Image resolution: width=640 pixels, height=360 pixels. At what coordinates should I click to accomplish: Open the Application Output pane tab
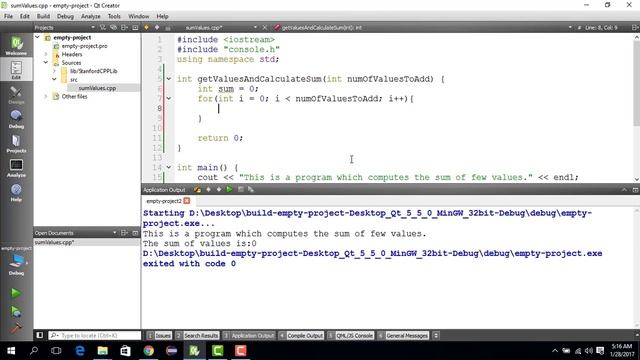249,335
